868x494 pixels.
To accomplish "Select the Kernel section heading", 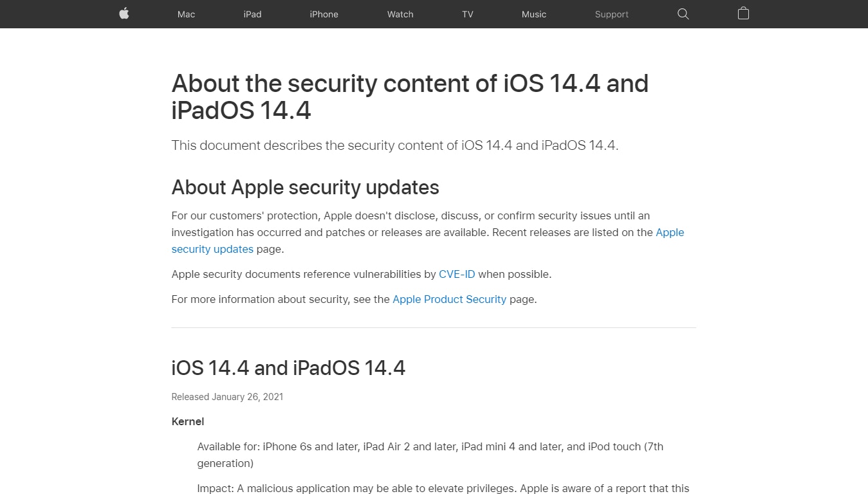I will pyautogui.click(x=187, y=421).
